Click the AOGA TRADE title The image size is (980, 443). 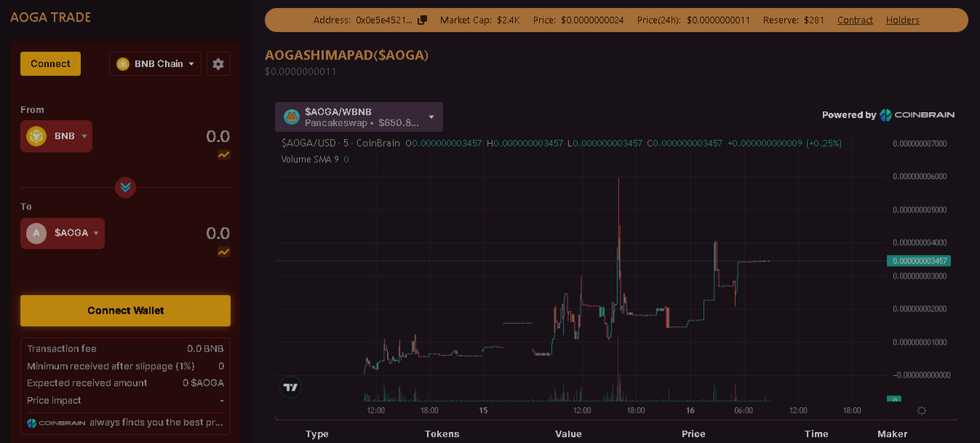pyautogui.click(x=51, y=17)
